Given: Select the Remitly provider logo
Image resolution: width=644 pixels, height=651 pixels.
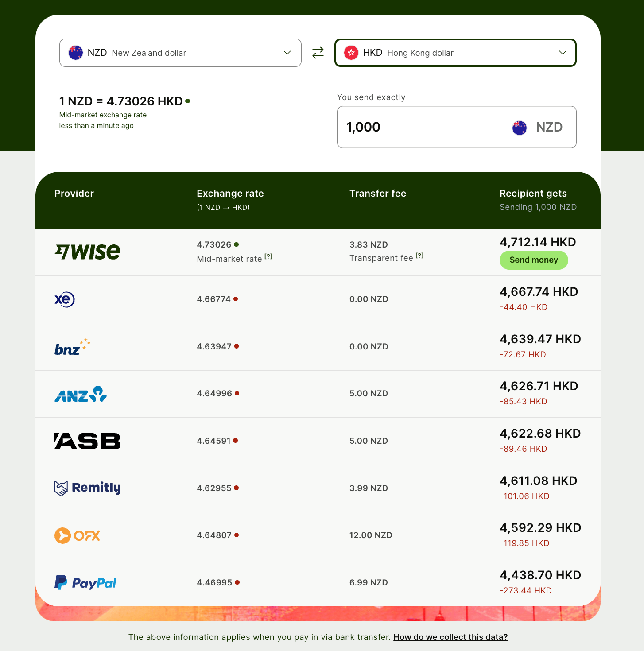Looking at the screenshot, I should tap(87, 488).
